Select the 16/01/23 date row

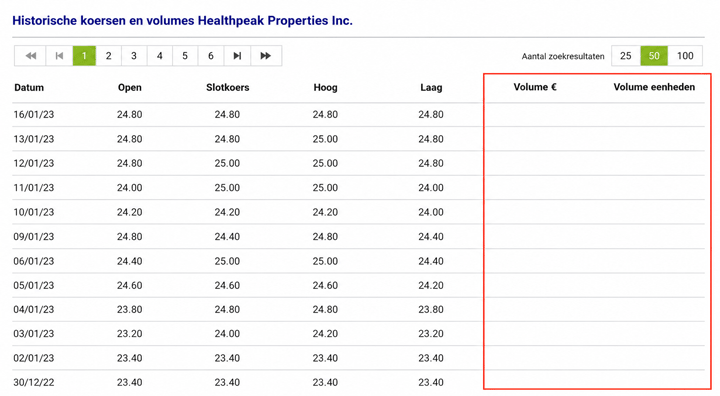coord(358,114)
